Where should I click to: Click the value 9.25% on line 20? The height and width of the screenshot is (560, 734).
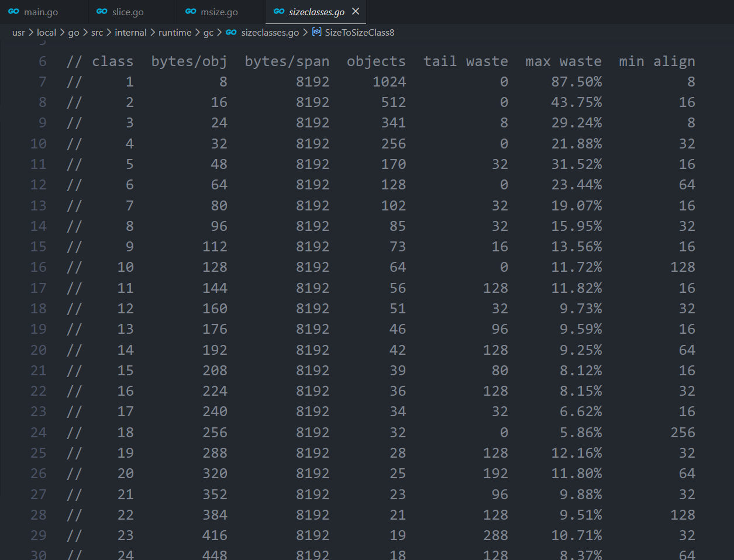click(x=580, y=350)
